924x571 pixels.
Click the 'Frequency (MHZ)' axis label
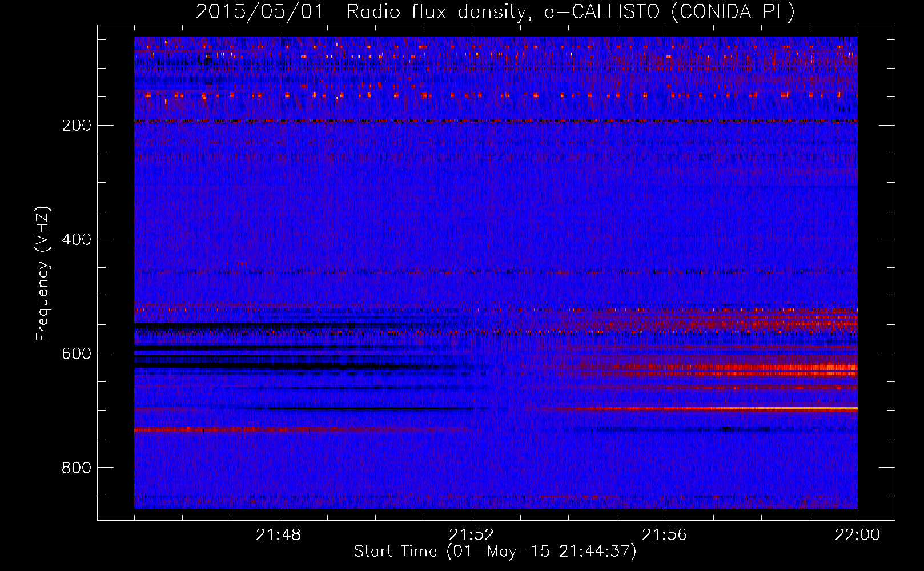pos(43,274)
